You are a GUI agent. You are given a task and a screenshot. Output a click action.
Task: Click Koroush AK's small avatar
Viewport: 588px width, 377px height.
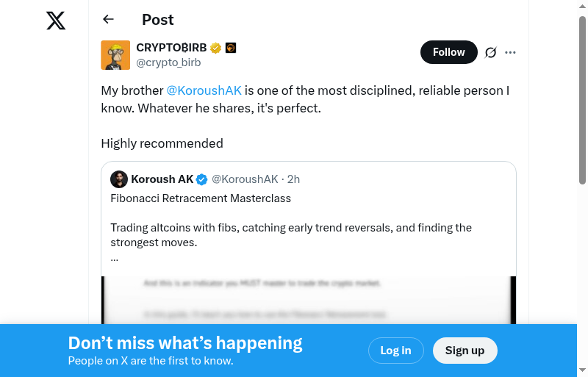coord(119,179)
